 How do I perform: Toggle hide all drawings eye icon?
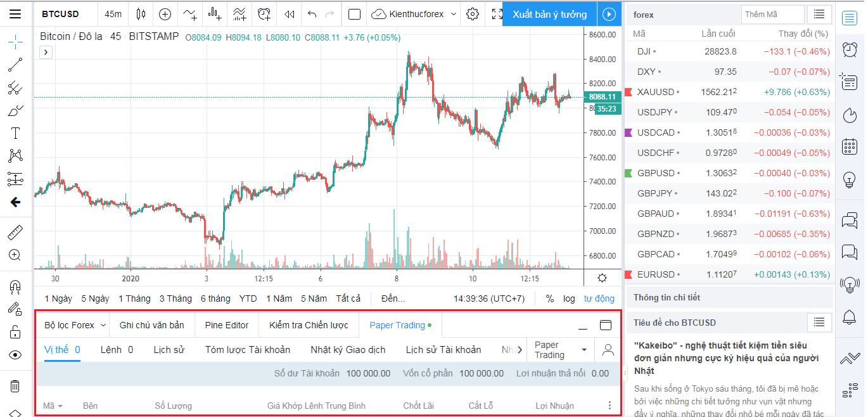(x=15, y=355)
